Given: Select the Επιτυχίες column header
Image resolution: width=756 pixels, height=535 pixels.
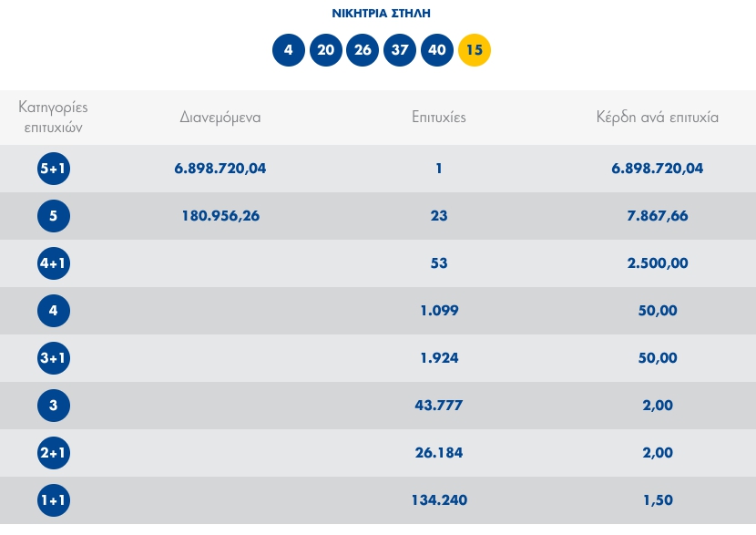Looking at the screenshot, I should click(439, 118).
